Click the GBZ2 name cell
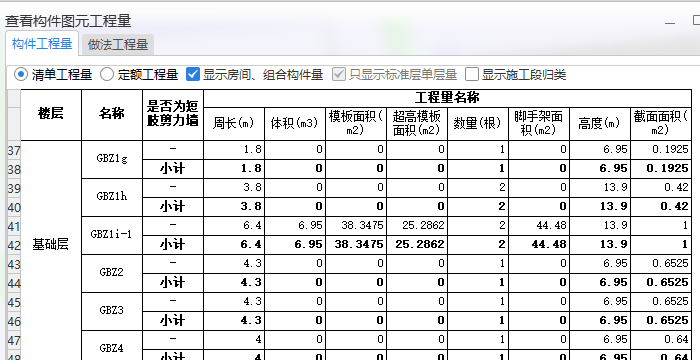The image size is (700, 360). [112, 273]
